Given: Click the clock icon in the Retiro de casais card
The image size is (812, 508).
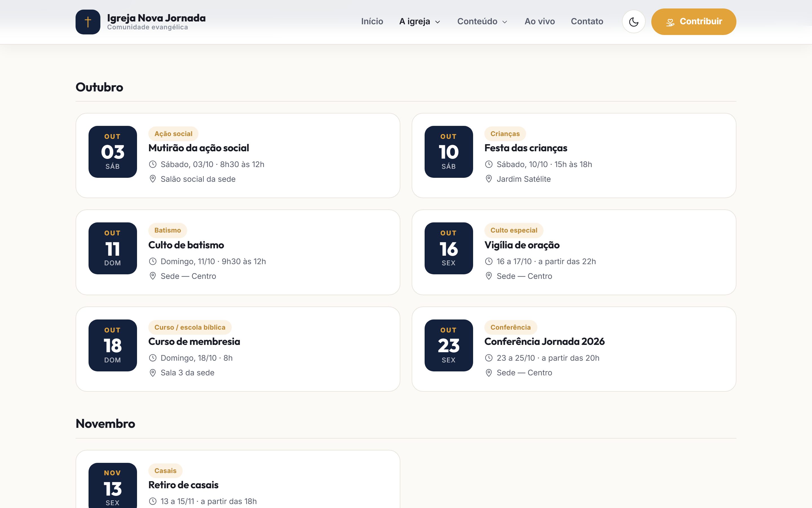Looking at the screenshot, I should pyautogui.click(x=153, y=501).
